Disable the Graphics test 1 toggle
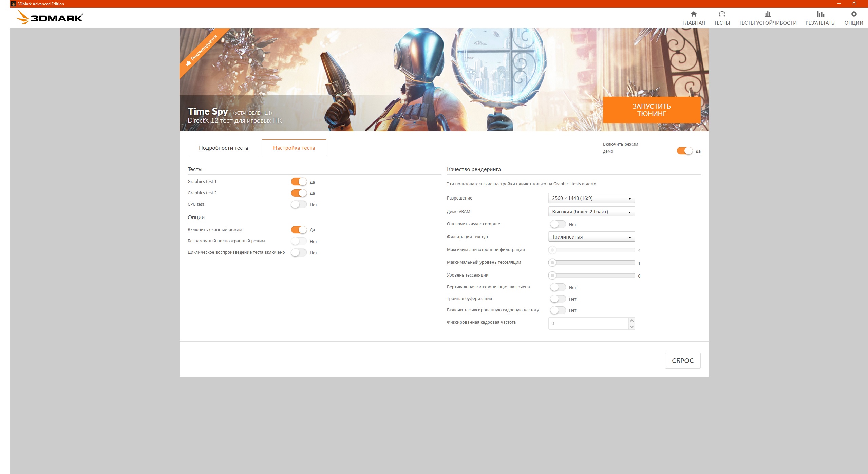The width and height of the screenshot is (868, 474). pos(299,182)
